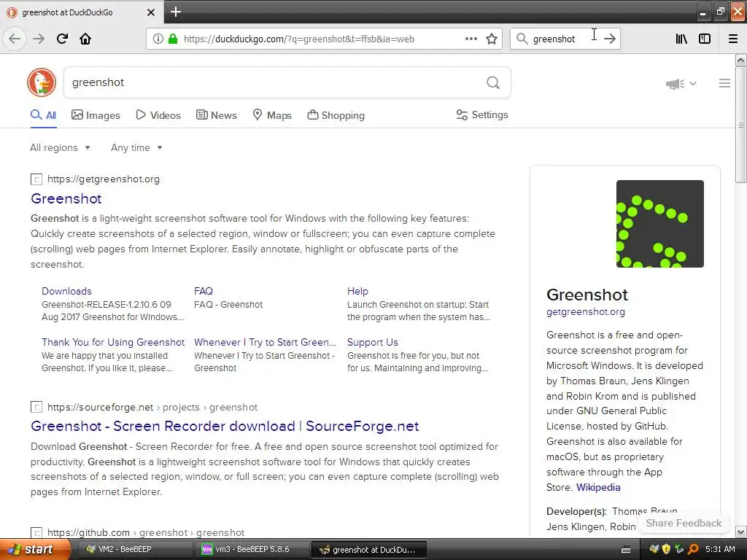
Task: Open the Firefox Library icon
Action: tap(682, 39)
